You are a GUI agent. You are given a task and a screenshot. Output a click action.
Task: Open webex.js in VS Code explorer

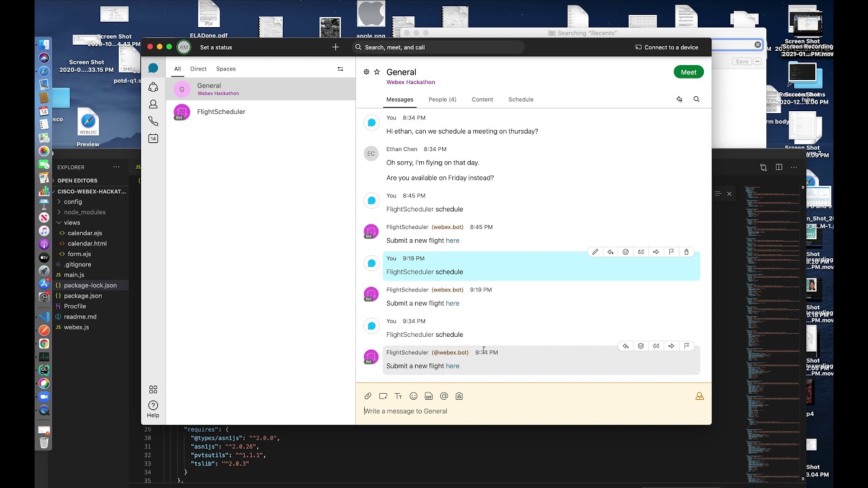click(x=76, y=327)
